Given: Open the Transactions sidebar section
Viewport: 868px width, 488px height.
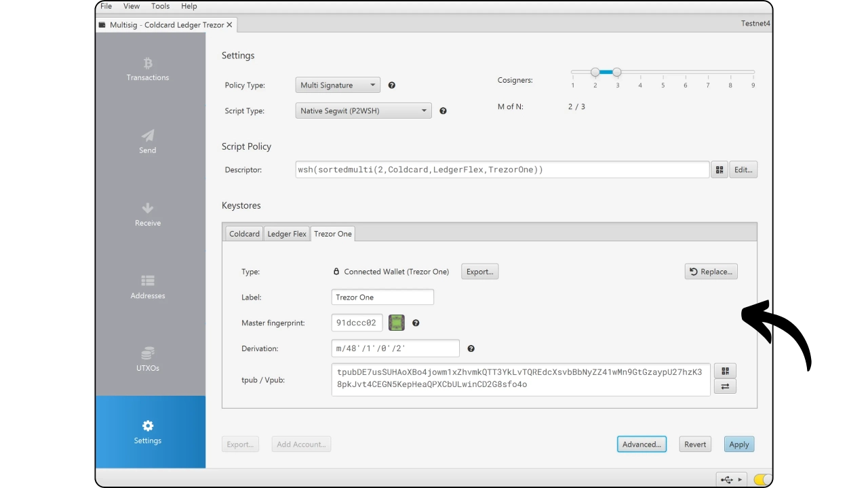Looking at the screenshot, I should [148, 69].
